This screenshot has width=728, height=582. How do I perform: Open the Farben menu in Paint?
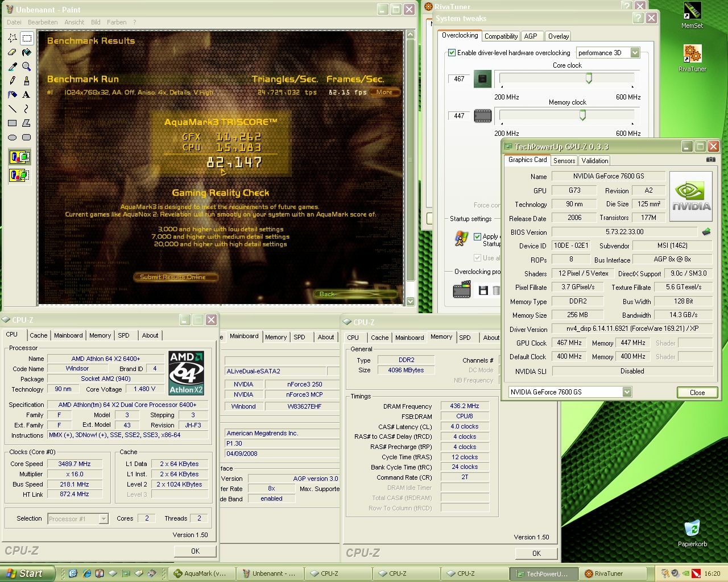click(117, 22)
